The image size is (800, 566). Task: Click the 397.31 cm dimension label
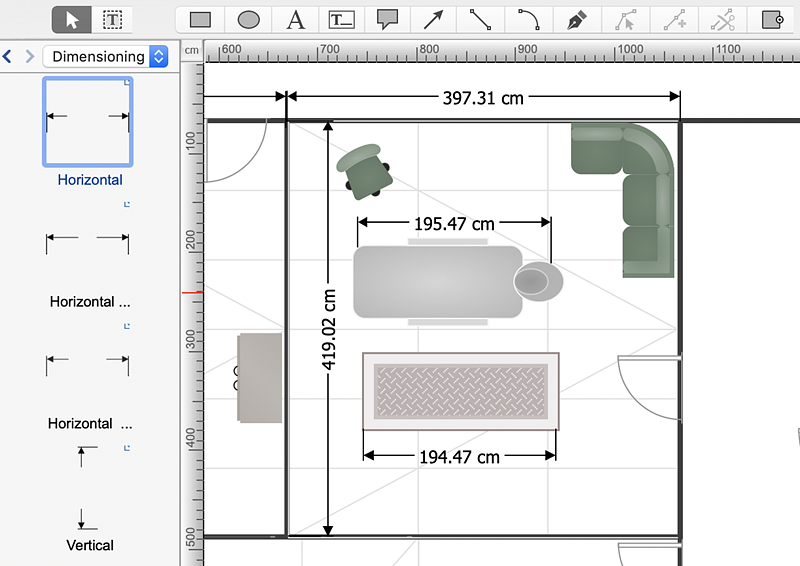tap(483, 98)
